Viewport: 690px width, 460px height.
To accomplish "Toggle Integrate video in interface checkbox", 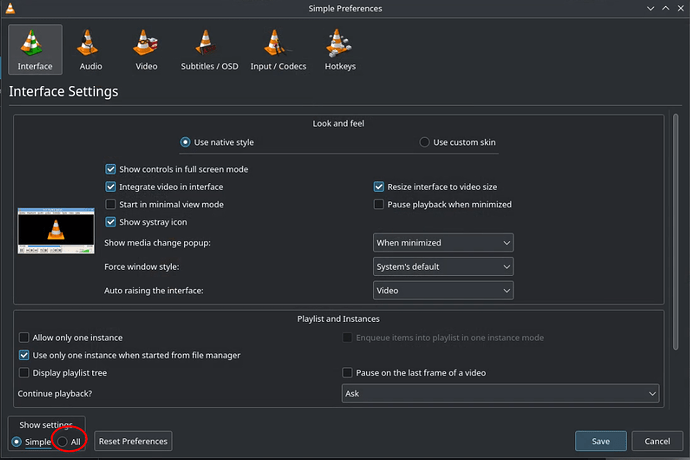I will pyautogui.click(x=110, y=187).
